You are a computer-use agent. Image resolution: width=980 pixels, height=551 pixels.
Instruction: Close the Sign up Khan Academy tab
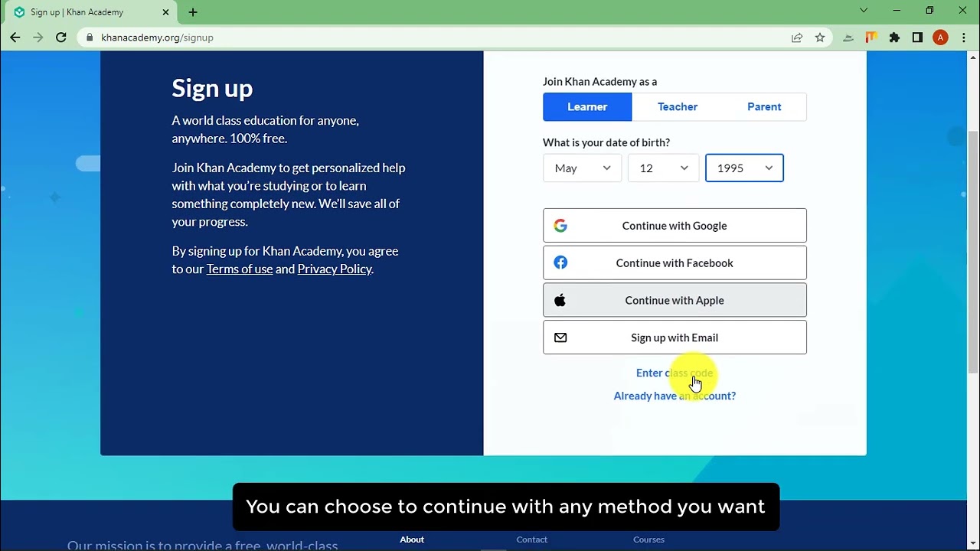pyautogui.click(x=165, y=12)
